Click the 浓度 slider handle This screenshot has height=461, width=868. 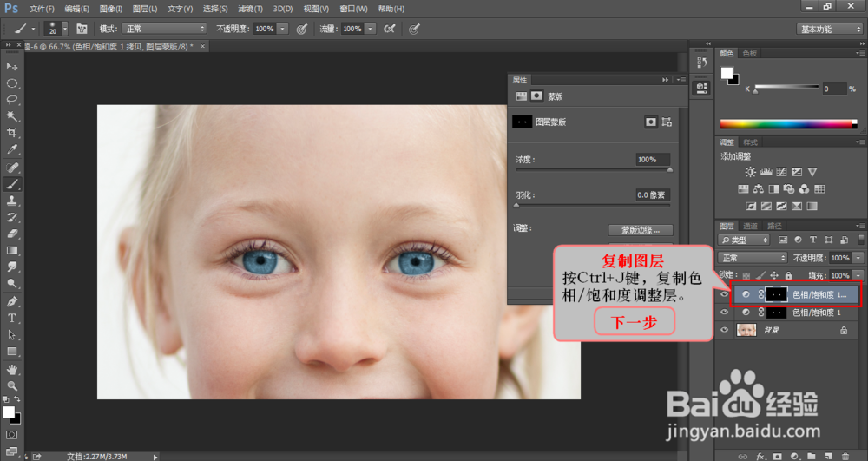click(x=670, y=170)
